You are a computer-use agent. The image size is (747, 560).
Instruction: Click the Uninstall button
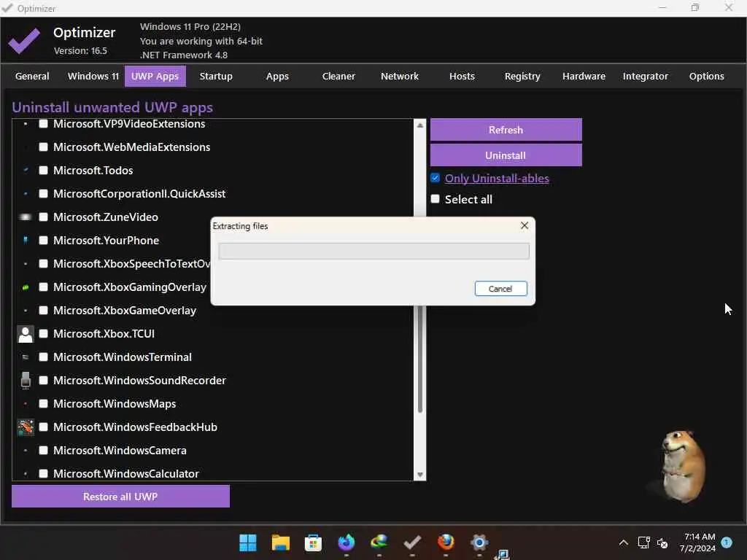506,155
